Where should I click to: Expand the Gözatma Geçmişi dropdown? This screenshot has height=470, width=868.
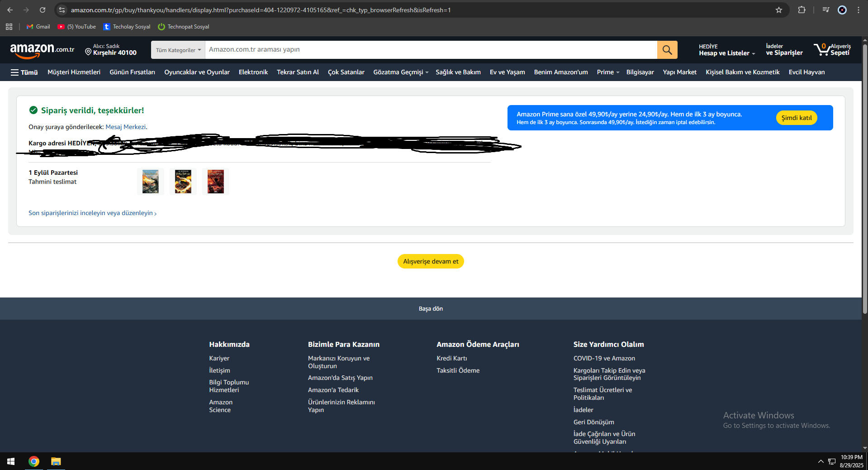point(401,72)
